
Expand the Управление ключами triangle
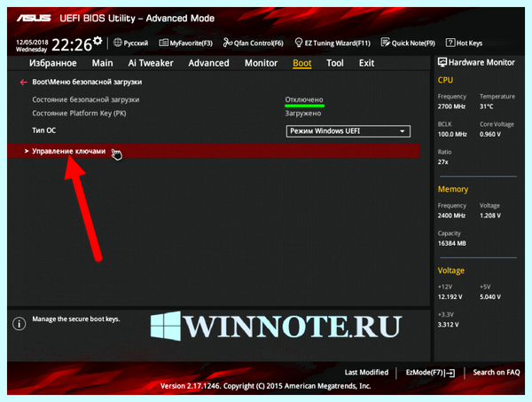click(x=26, y=151)
